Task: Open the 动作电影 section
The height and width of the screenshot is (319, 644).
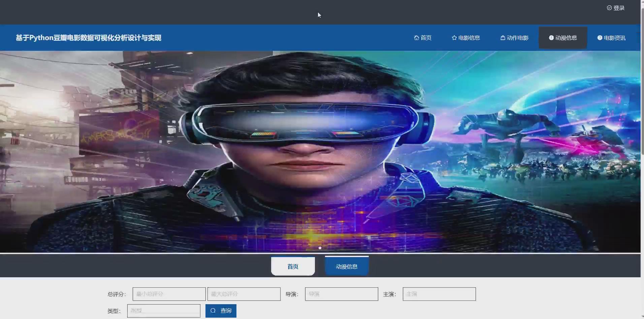Action: coord(517,38)
